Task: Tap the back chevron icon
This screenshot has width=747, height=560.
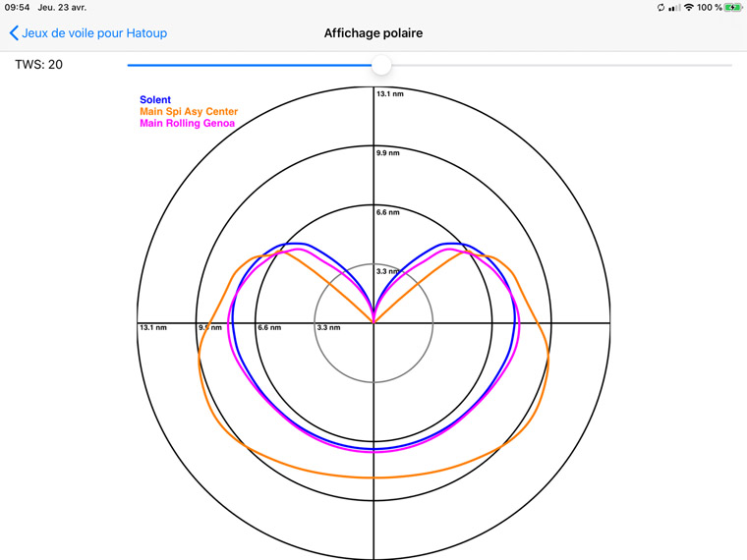Action: (13, 33)
